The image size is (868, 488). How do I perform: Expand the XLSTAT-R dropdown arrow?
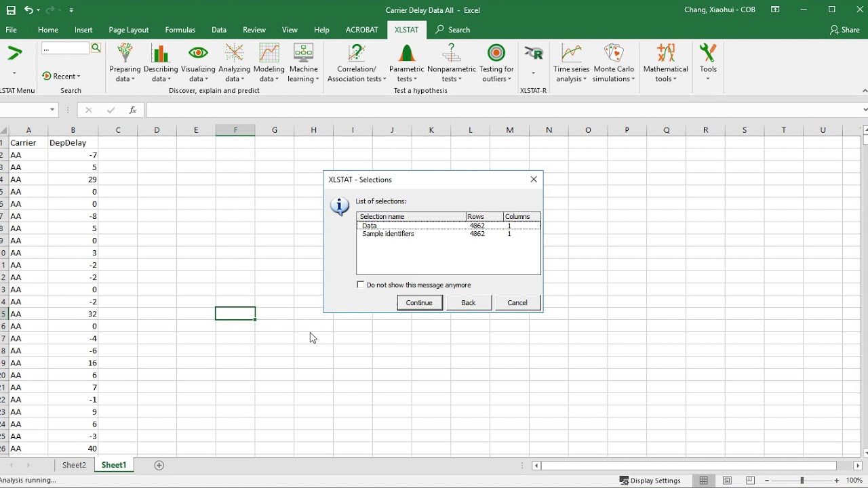(533, 73)
